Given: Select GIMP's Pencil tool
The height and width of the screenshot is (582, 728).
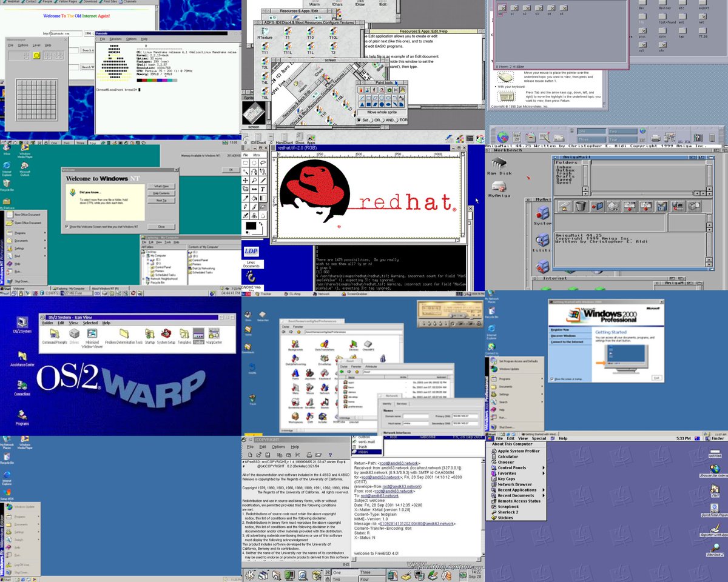Looking at the screenshot, I should pyautogui.click(x=245, y=207).
